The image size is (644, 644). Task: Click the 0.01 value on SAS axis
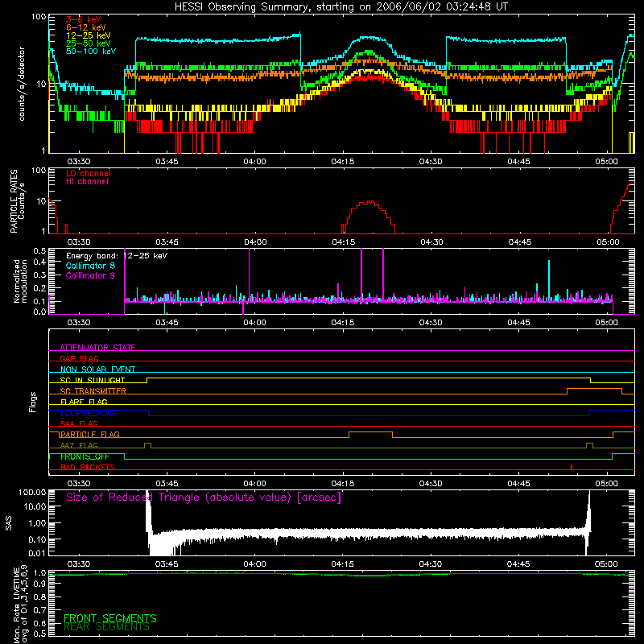click(x=37, y=553)
